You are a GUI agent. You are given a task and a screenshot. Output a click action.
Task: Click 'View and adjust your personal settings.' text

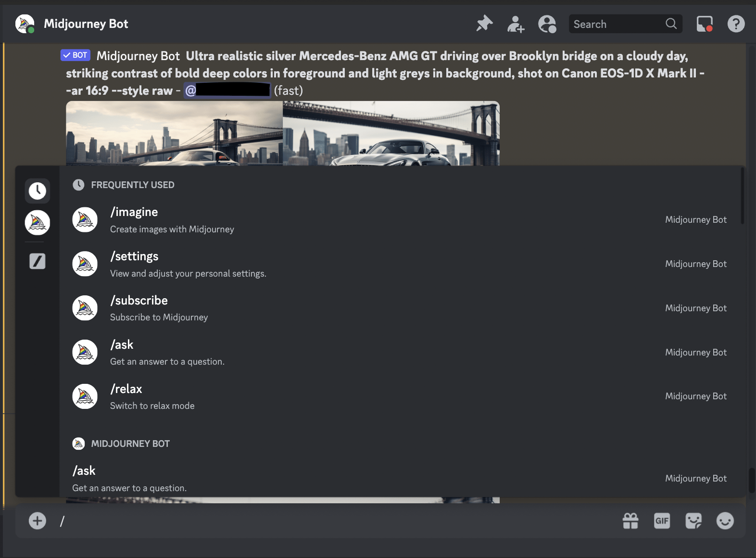[188, 273]
